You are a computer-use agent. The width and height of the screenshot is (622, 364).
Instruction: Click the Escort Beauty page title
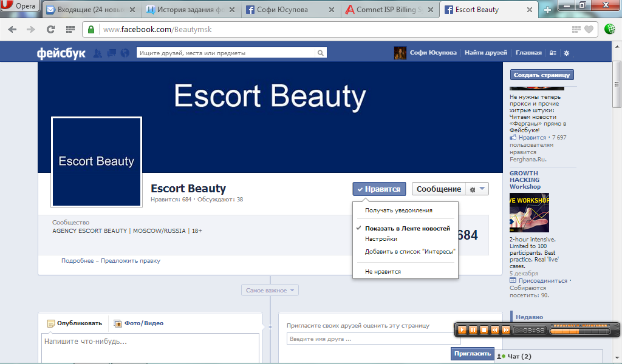click(x=188, y=189)
